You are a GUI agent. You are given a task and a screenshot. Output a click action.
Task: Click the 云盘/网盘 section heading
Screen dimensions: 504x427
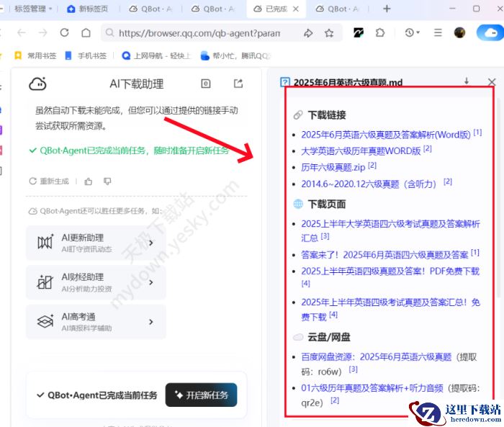click(x=329, y=337)
